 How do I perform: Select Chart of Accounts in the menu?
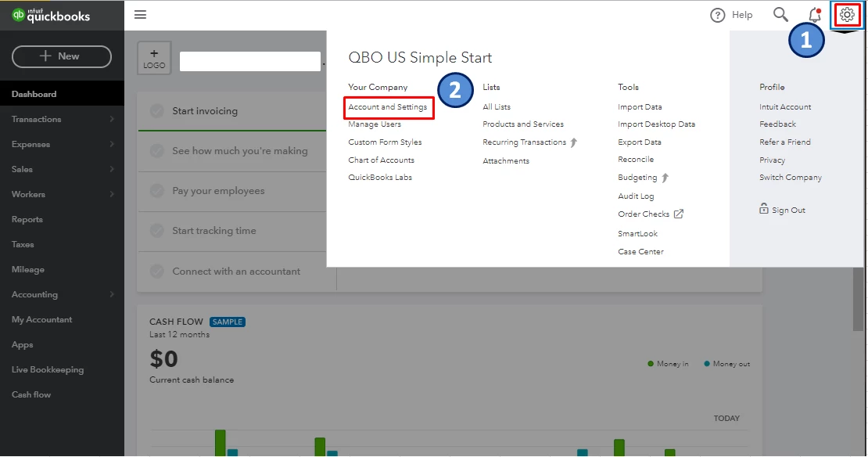(381, 160)
